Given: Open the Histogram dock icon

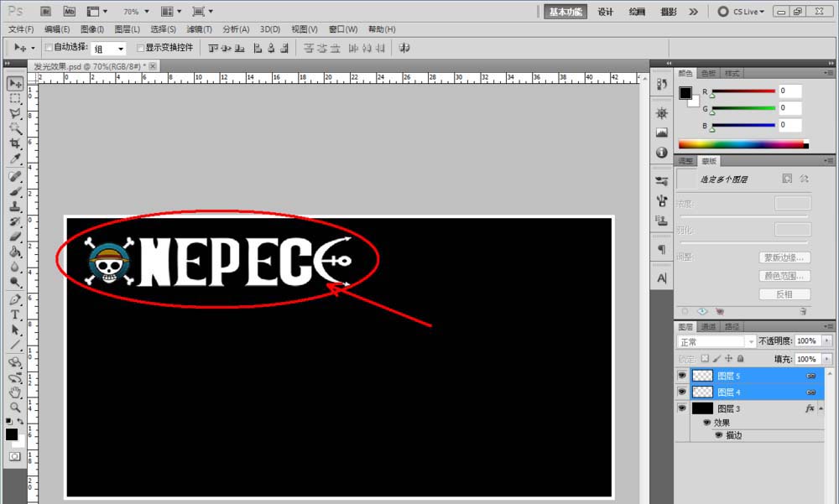Looking at the screenshot, I should (x=662, y=132).
